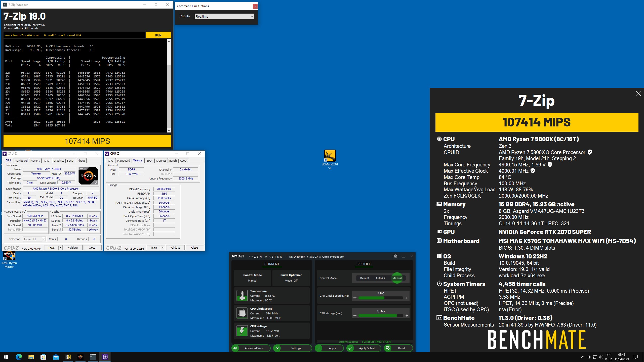This screenshot has height=362, width=644.
Task: Open Mail app from taskbar
Action: coord(56,357)
